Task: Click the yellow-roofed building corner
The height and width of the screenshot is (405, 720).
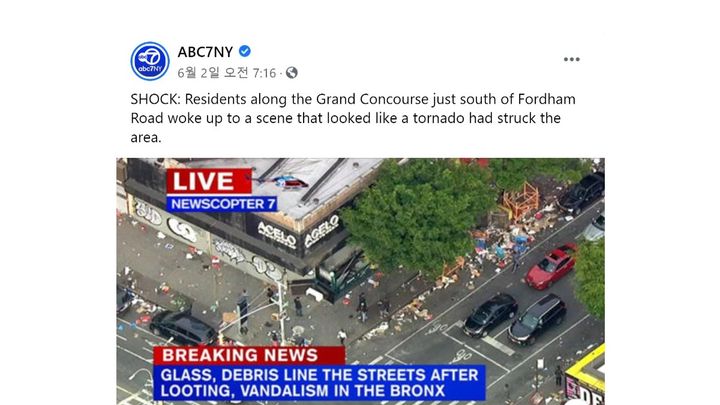Action: point(585,374)
